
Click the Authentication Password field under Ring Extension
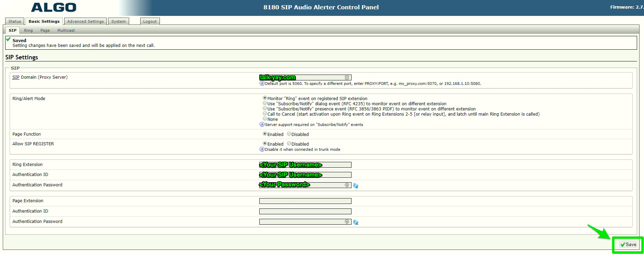(x=305, y=185)
